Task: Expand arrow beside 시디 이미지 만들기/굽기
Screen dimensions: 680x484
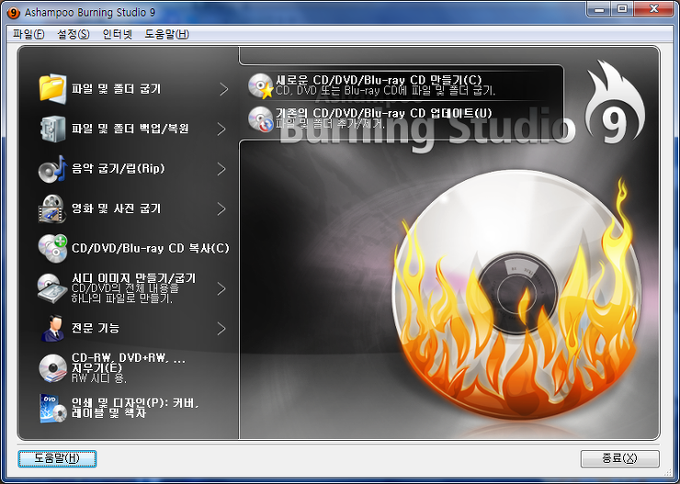Action: [222, 288]
